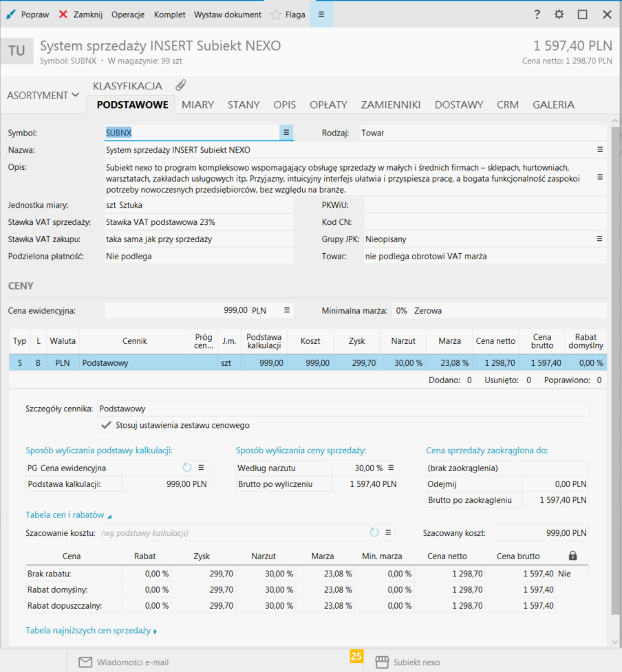Open the GALERIA tab
Image resolution: width=622 pixels, height=672 pixels.
(x=553, y=105)
